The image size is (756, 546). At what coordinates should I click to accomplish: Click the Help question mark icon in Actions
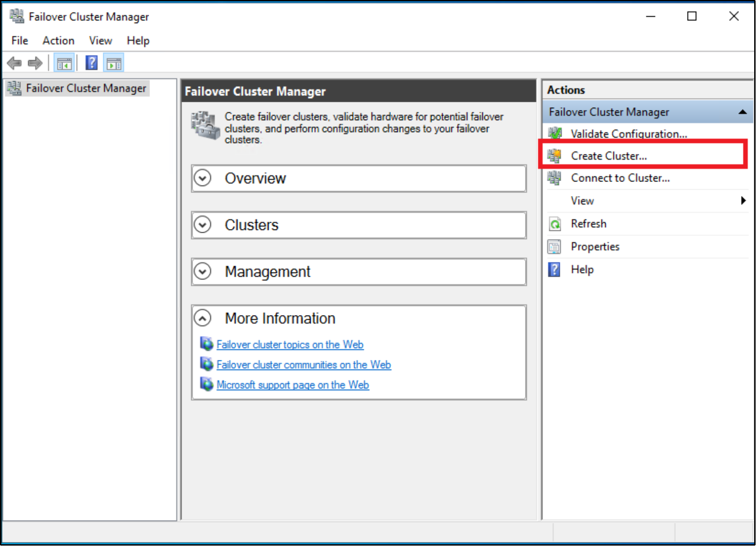554,269
